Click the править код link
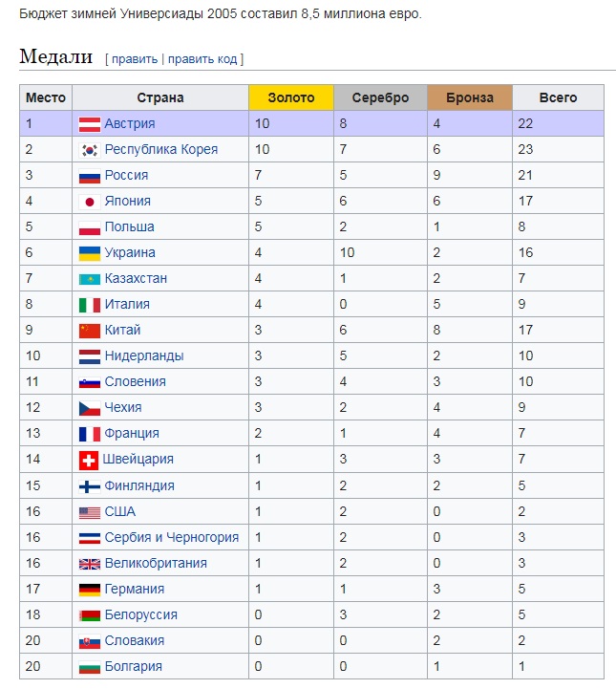 (202, 59)
